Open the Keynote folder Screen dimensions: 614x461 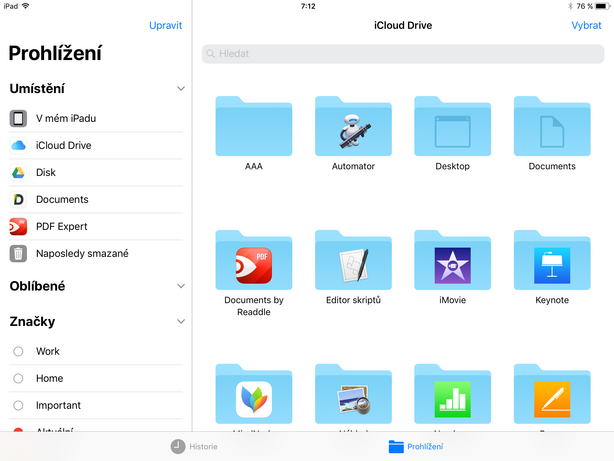552,260
